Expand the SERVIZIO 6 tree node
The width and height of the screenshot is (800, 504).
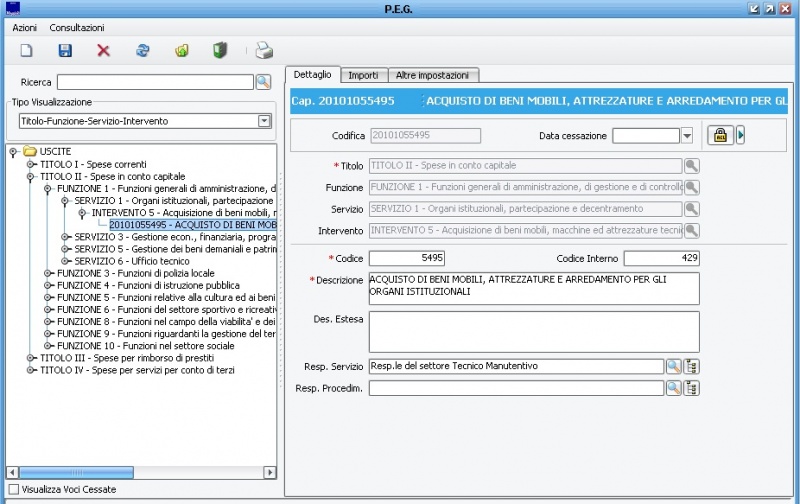65,261
